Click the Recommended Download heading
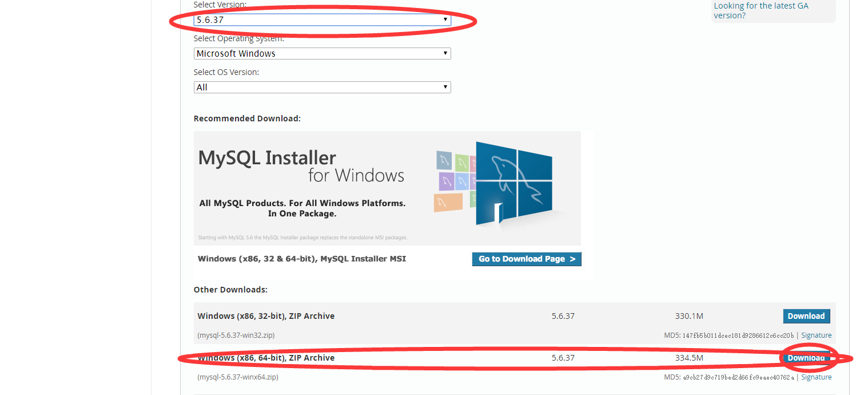Screen dimensions: 868x395 (247, 118)
